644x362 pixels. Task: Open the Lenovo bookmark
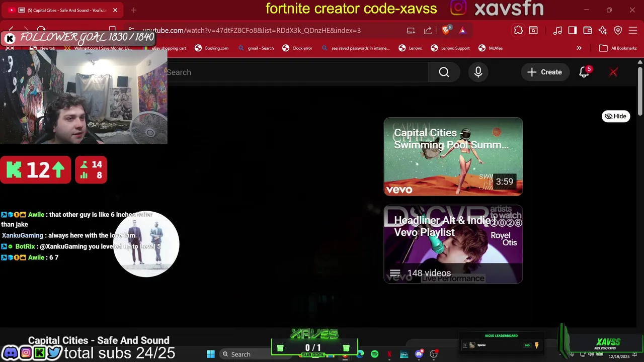click(411, 48)
